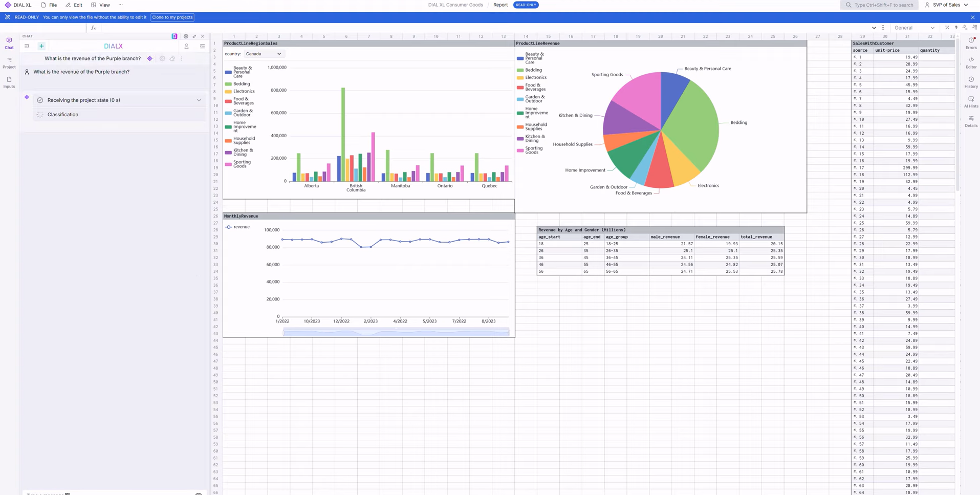This screenshot has width=980, height=495.
Task: Expand the Receiving the project state step
Action: pos(199,100)
